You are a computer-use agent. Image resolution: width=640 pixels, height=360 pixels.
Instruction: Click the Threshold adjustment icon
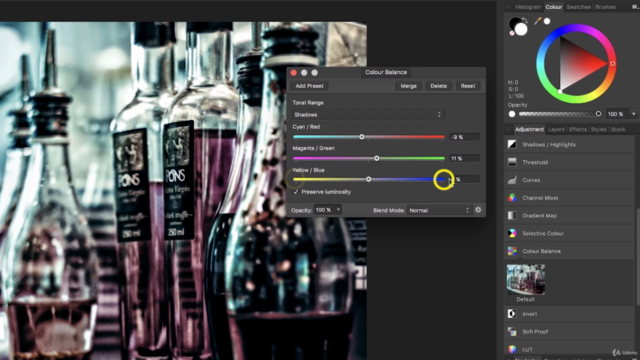click(x=512, y=162)
